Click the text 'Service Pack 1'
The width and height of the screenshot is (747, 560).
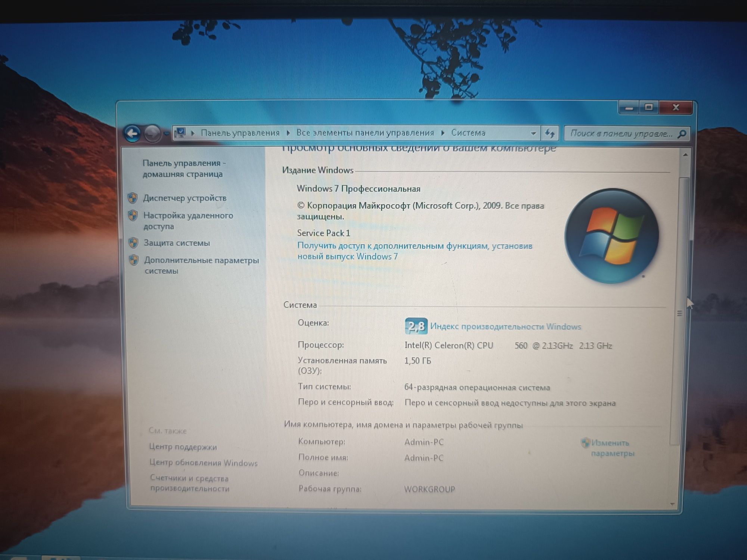point(323,233)
